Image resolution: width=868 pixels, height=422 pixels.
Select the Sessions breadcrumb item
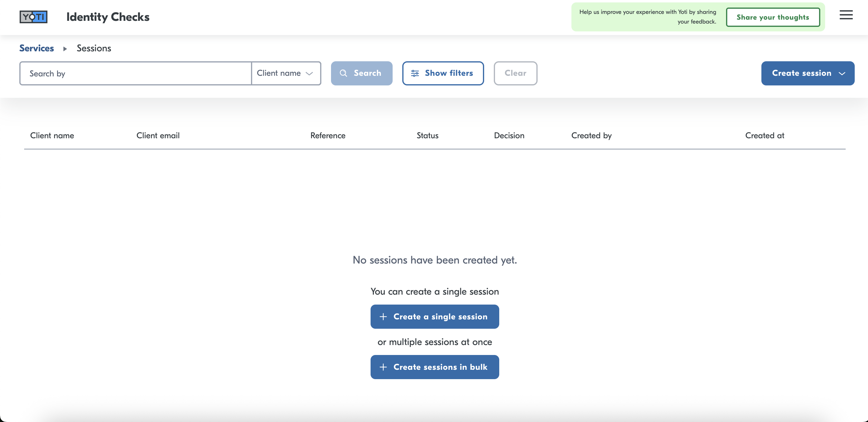tap(94, 49)
